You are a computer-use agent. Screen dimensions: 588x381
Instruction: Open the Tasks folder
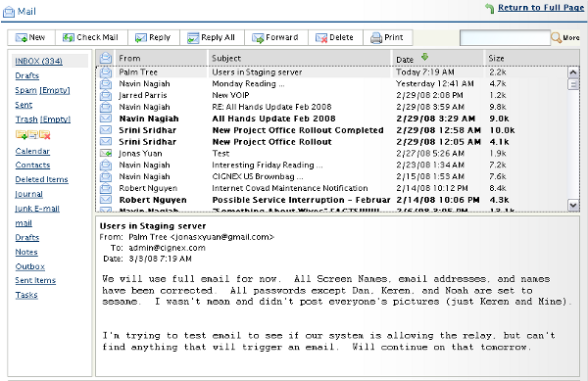point(26,295)
